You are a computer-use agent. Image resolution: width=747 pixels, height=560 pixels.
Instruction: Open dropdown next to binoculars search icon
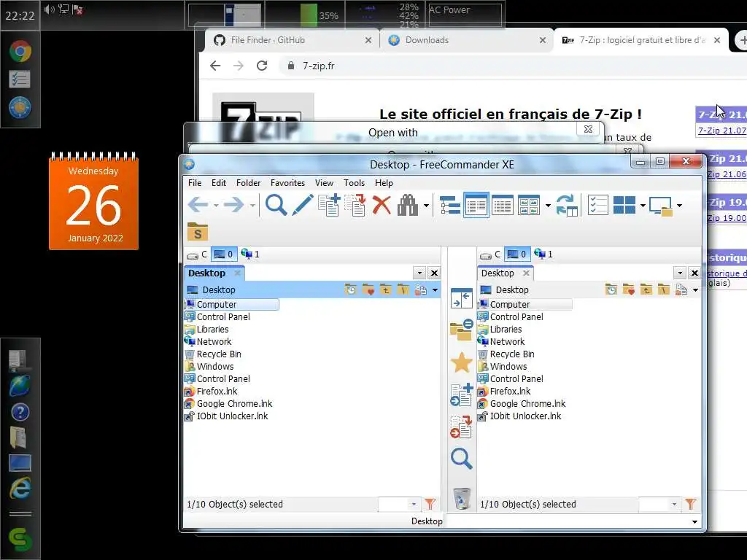[x=426, y=206]
